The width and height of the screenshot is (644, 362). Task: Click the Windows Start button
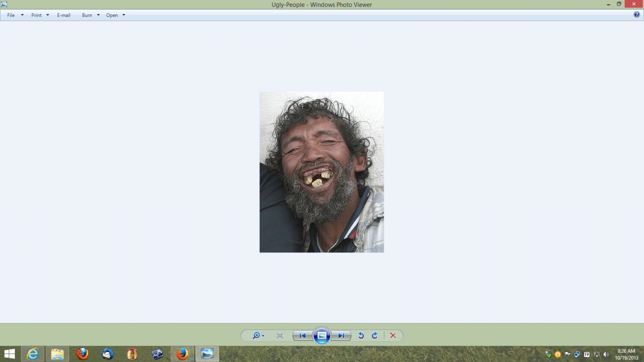[9, 354]
